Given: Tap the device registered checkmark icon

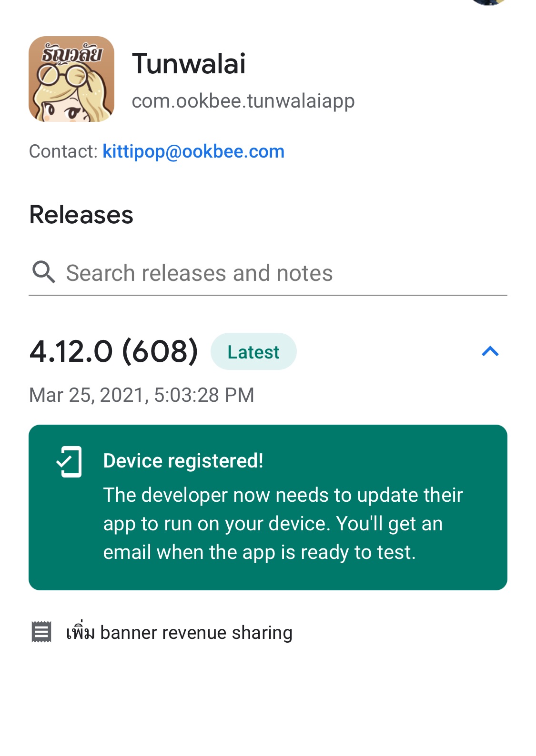Looking at the screenshot, I should click(69, 461).
